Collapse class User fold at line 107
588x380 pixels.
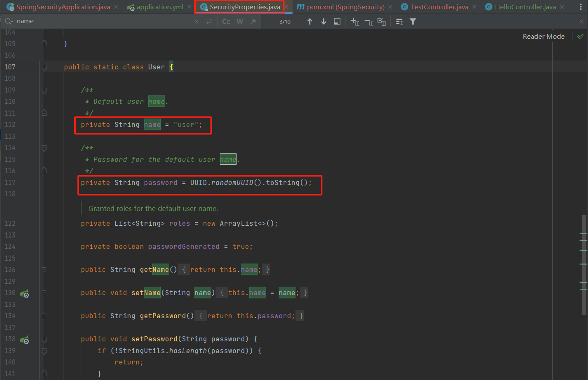click(44, 67)
